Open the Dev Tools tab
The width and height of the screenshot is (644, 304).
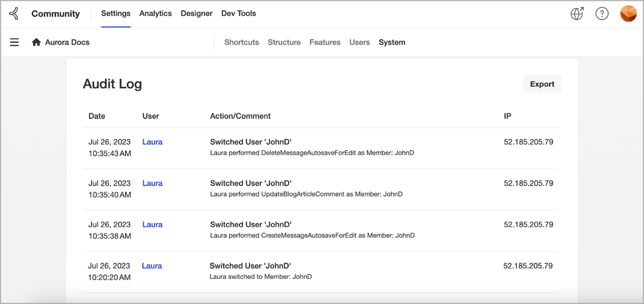coord(239,14)
